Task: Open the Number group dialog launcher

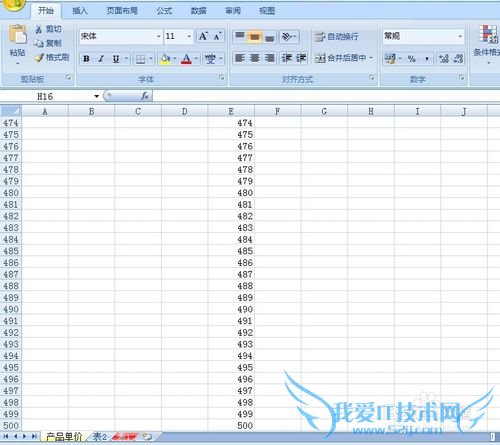Action: point(462,77)
